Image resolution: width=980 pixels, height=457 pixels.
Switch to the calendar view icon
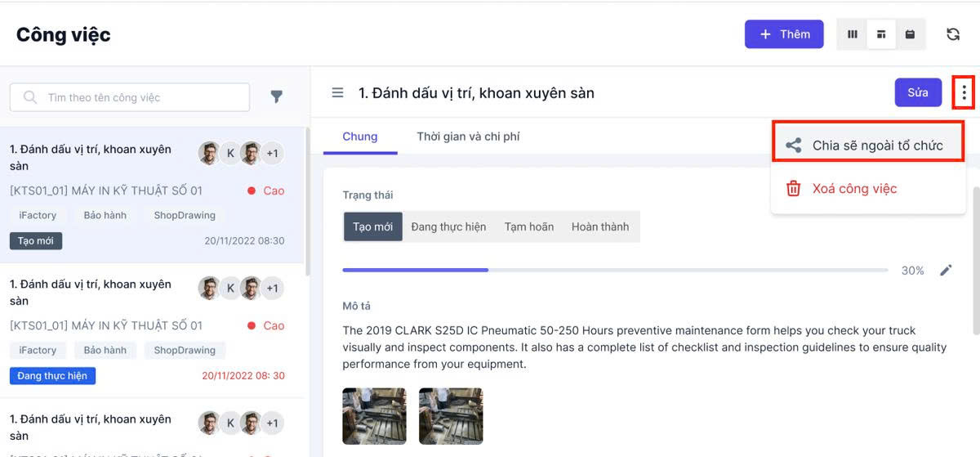pyautogui.click(x=910, y=34)
